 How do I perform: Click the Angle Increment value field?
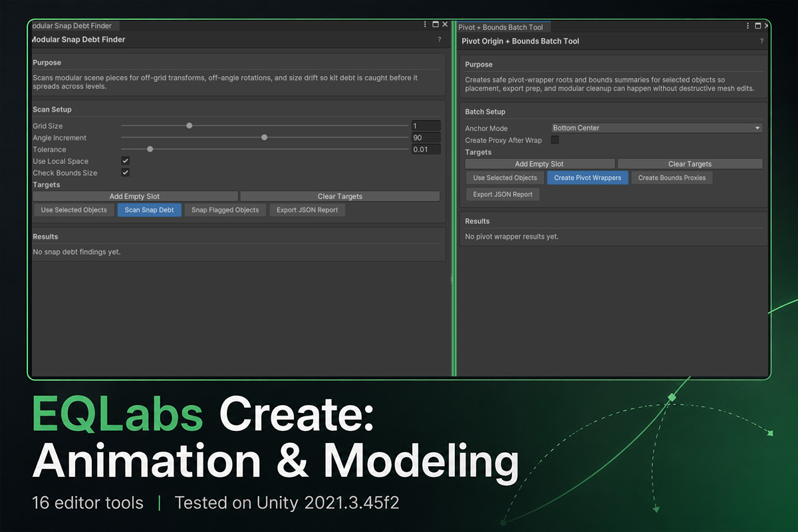pos(426,138)
